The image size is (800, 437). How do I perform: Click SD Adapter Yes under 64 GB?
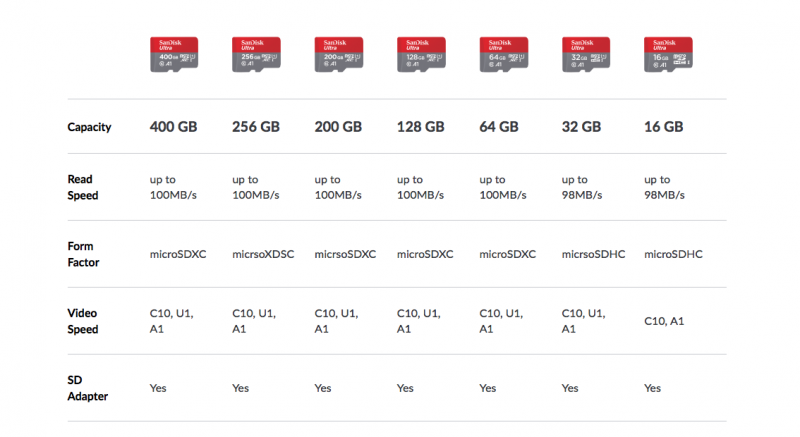tap(488, 388)
